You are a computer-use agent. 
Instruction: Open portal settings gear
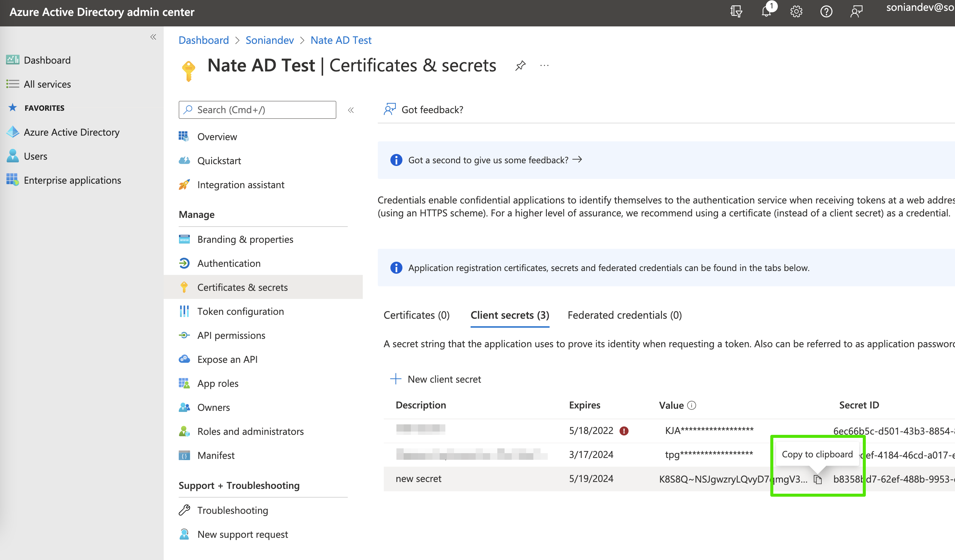[x=796, y=11]
